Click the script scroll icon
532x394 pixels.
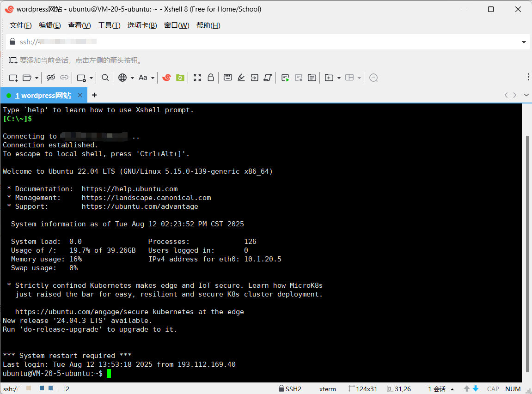pyautogui.click(x=268, y=78)
